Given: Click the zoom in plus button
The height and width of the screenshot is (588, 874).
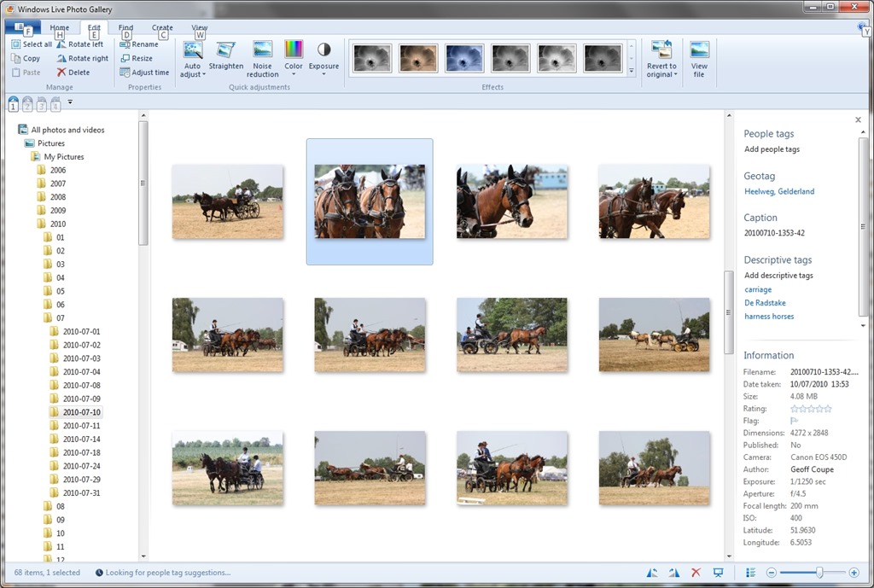Looking at the screenshot, I should (854, 573).
